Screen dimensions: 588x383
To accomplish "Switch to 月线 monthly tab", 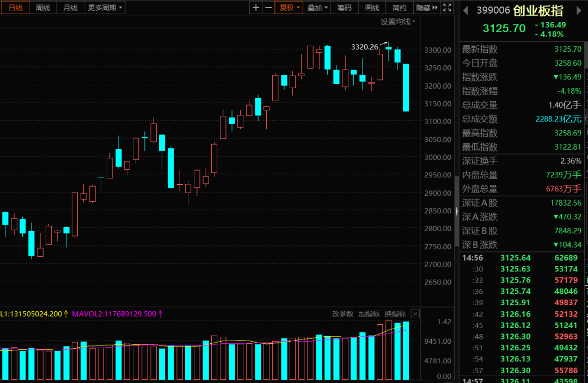I will click(70, 8).
